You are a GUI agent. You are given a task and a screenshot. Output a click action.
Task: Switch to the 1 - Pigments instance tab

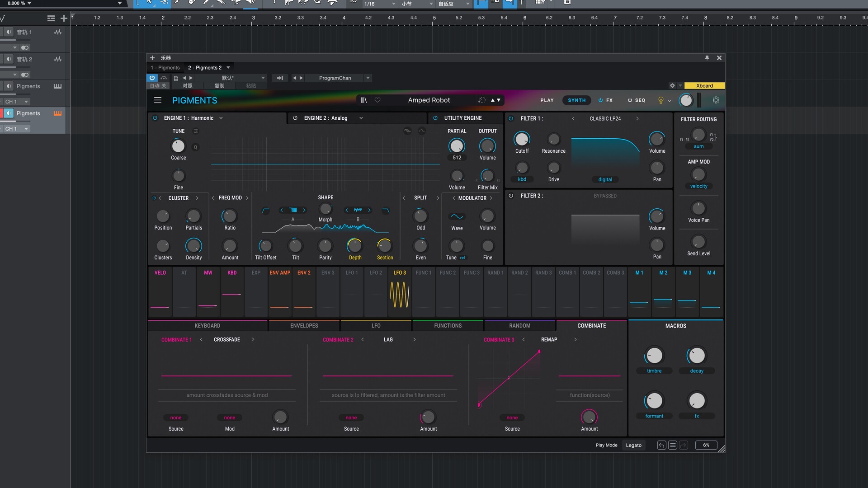[x=165, y=68]
